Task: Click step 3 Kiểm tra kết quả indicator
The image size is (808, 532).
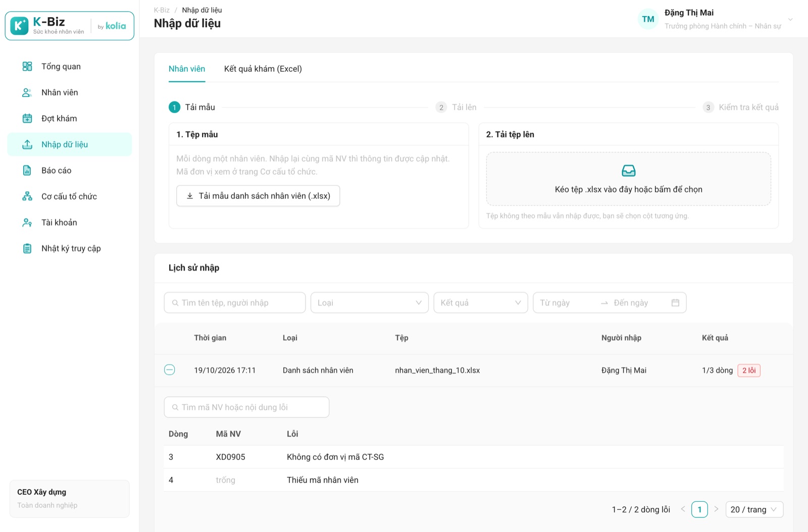Action: click(741, 108)
